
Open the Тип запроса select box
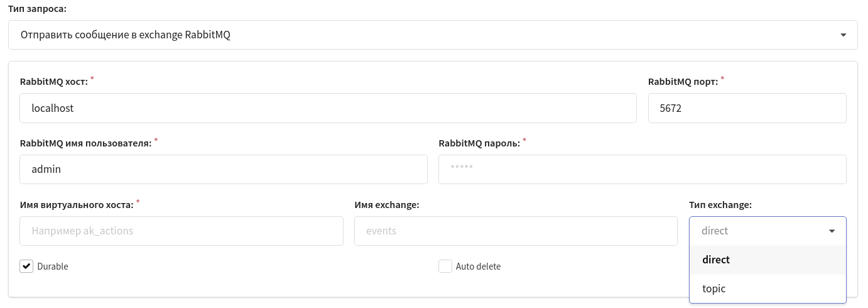pos(433,35)
